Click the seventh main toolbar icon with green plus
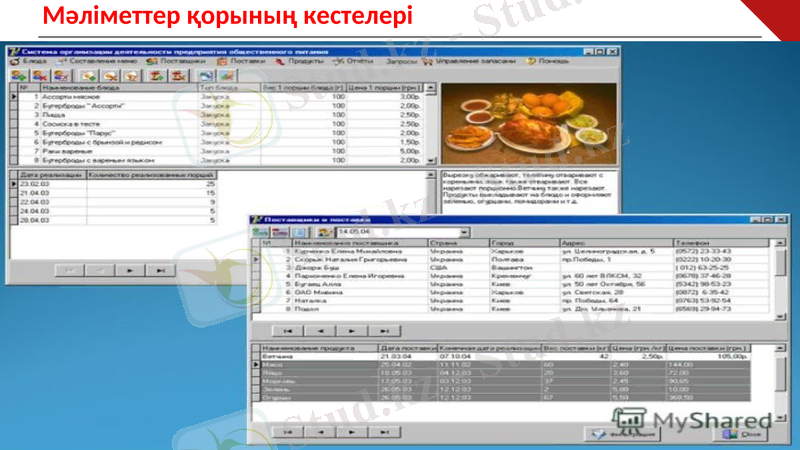Viewport: 800px width, 450px height. coord(157,76)
